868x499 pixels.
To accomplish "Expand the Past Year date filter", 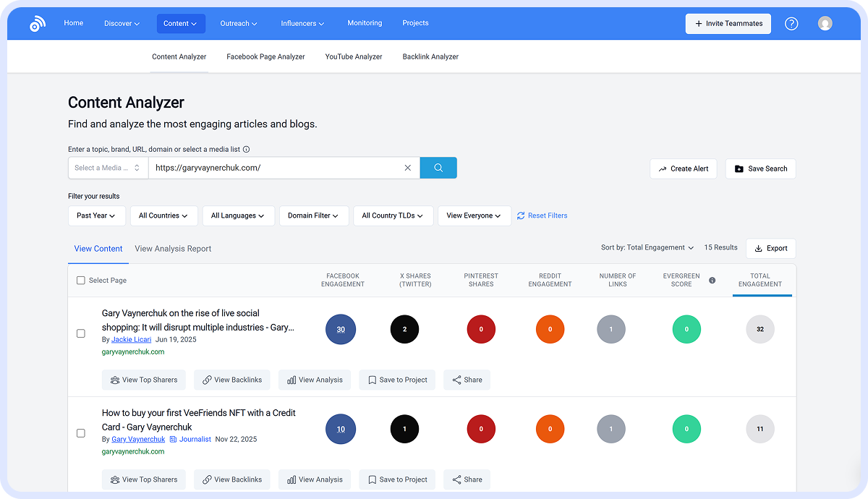I will pyautogui.click(x=97, y=216).
